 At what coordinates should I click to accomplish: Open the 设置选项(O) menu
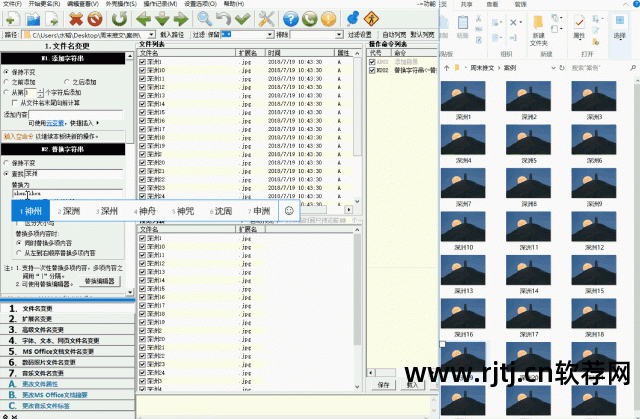coord(200,4)
